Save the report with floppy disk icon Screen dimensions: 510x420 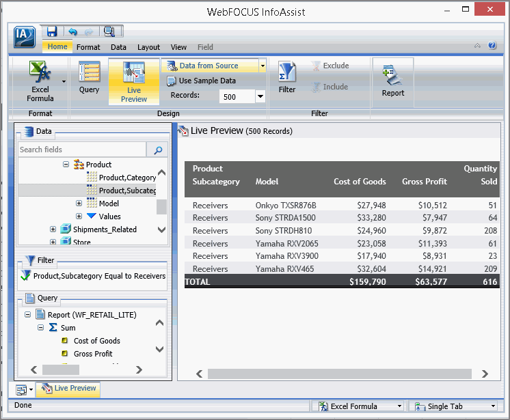(52, 31)
